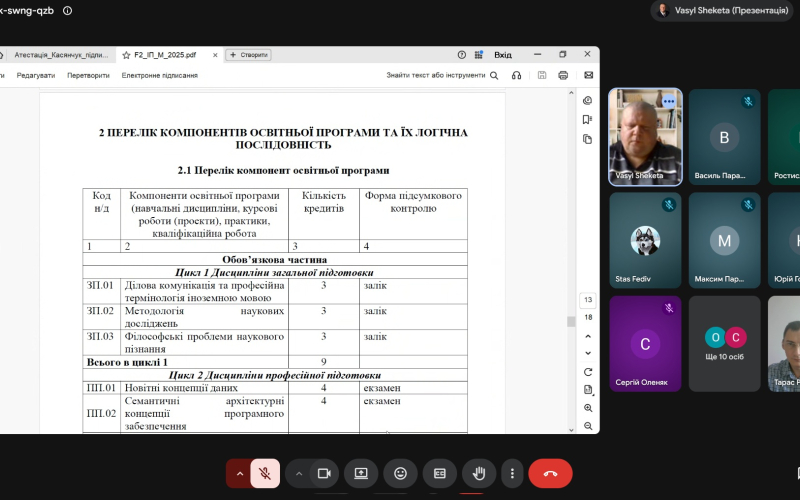Expand audio settings arrow beside microphone

coord(239,473)
